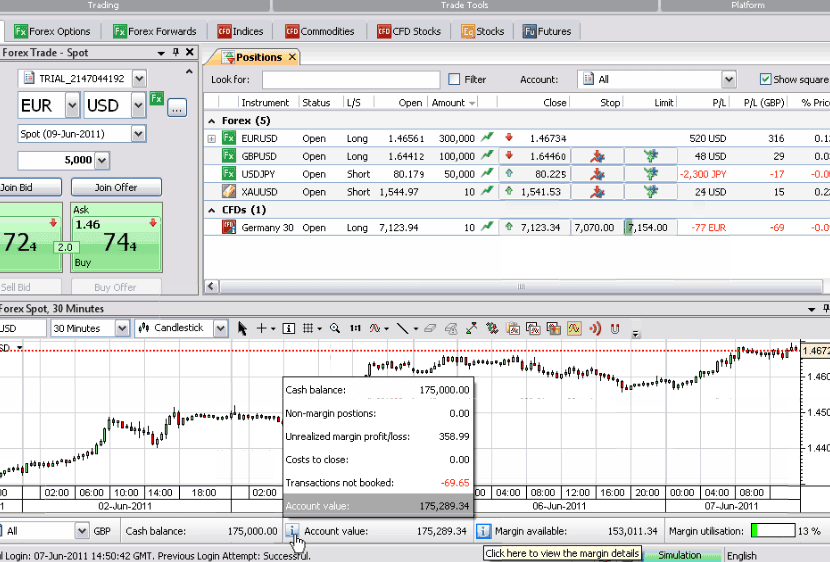This screenshot has width=830, height=562.
Task: Enable the Filter checkbox
Action: pyautogui.click(x=454, y=79)
